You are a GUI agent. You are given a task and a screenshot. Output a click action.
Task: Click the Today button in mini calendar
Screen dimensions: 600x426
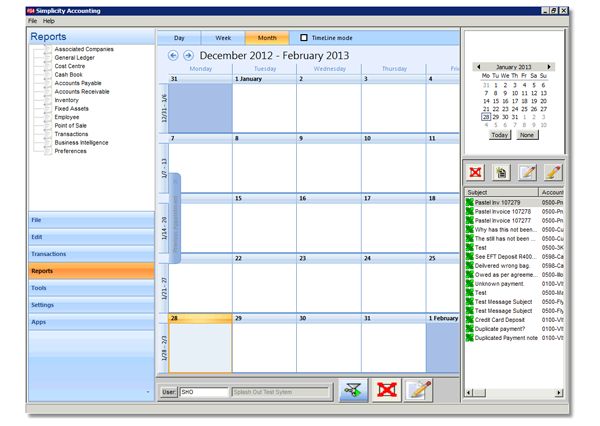pyautogui.click(x=499, y=135)
